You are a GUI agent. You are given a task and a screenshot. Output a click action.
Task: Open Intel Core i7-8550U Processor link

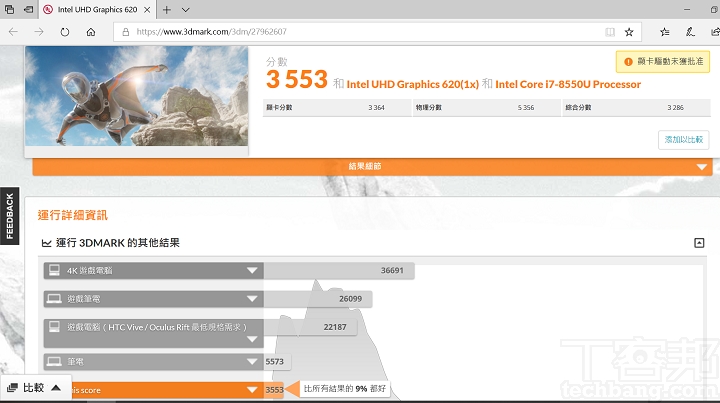click(x=568, y=84)
